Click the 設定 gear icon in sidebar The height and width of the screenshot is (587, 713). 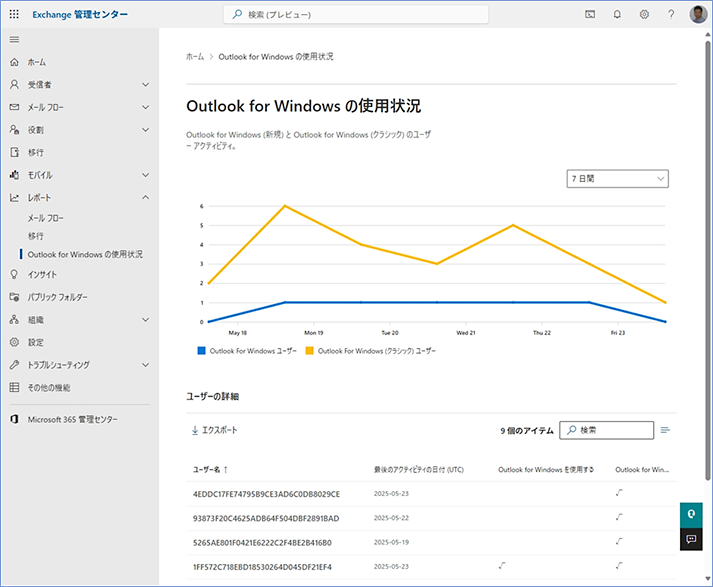tap(15, 342)
